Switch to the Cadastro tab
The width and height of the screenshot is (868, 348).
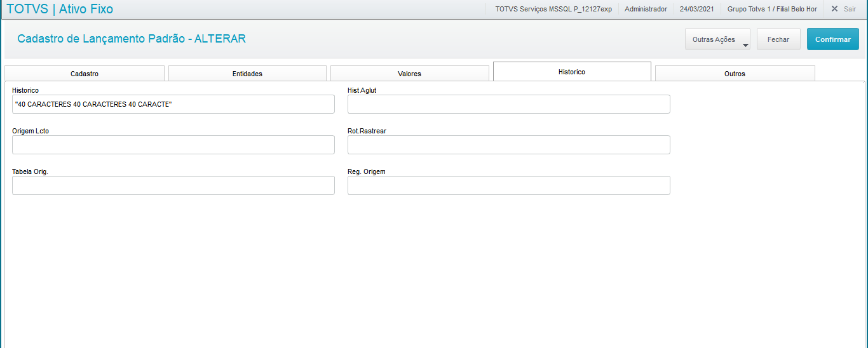[x=85, y=74]
